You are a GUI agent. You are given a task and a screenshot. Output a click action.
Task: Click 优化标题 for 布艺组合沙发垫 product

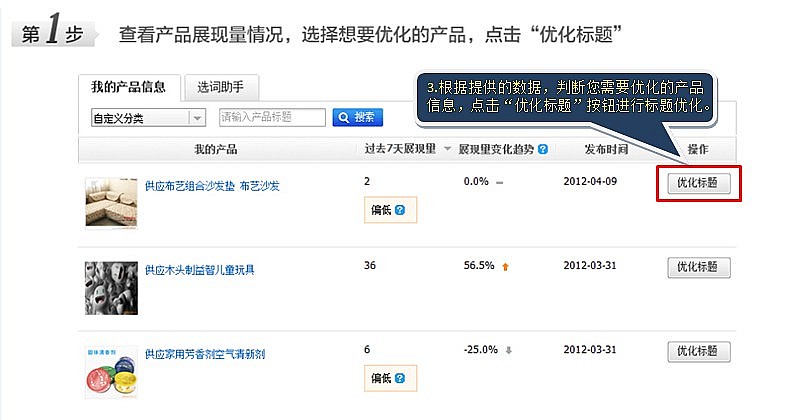coord(698,183)
